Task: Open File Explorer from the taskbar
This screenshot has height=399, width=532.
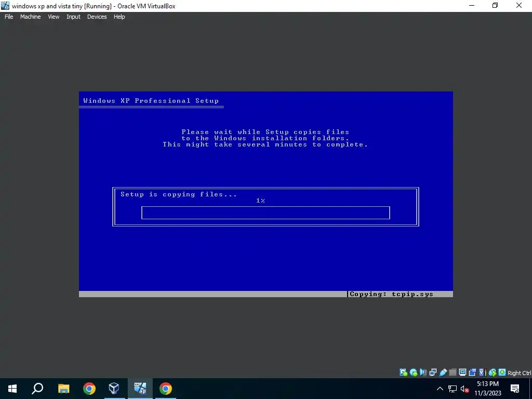Action: [x=63, y=389]
